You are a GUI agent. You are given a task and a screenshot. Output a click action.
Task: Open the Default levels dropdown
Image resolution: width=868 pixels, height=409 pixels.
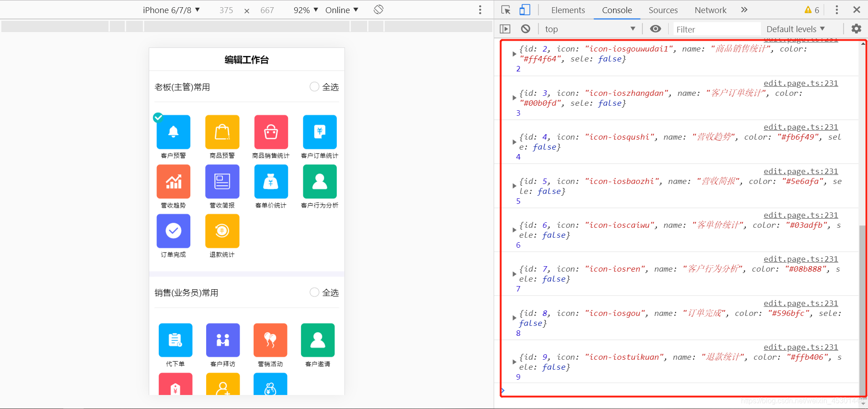(796, 29)
